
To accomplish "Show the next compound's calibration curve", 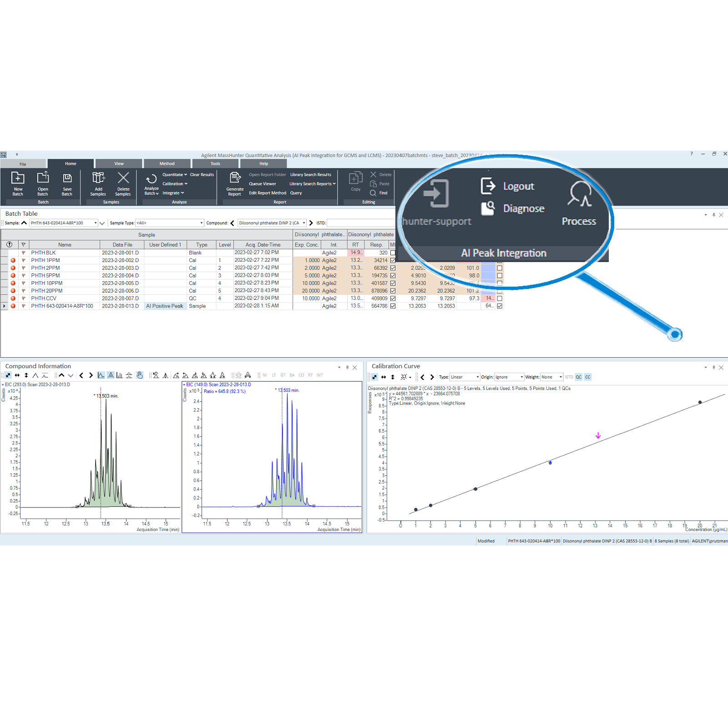I will [432, 377].
